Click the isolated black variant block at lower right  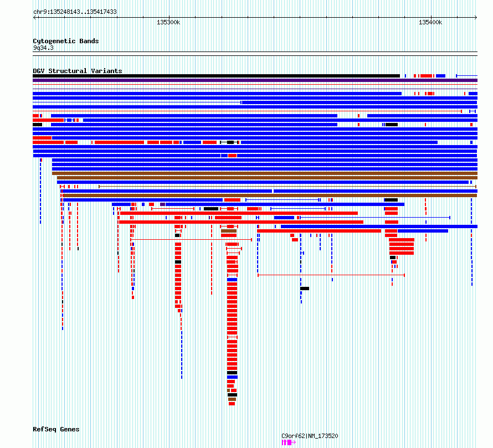(x=305, y=289)
